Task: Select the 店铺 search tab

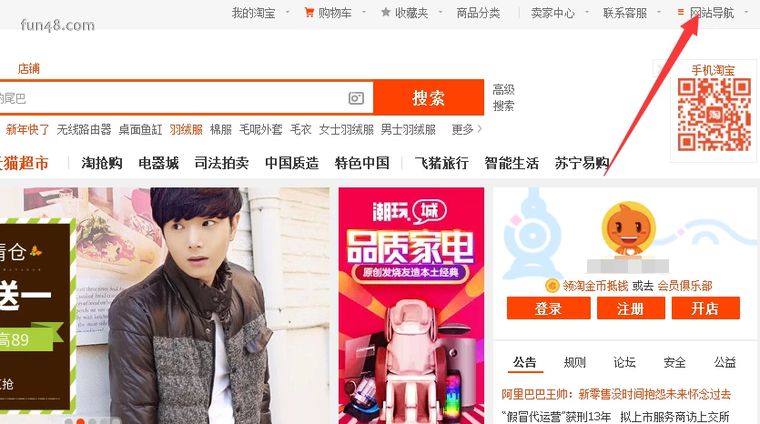Action: pyautogui.click(x=29, y=69)
